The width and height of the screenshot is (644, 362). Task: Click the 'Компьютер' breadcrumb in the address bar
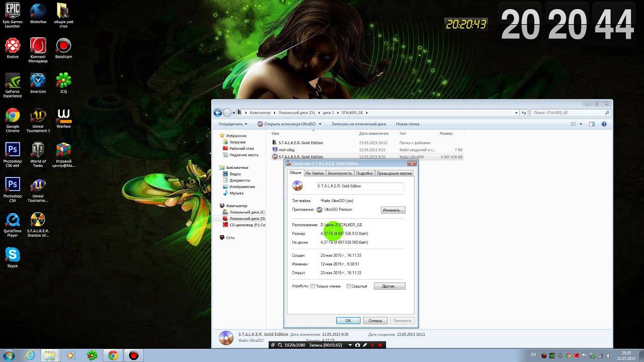260,113
